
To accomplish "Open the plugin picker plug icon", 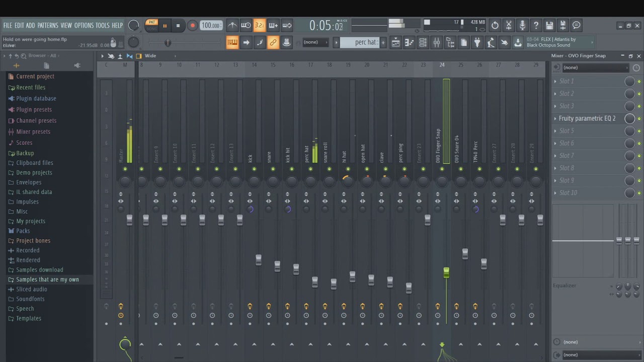I will pos(477,43).
